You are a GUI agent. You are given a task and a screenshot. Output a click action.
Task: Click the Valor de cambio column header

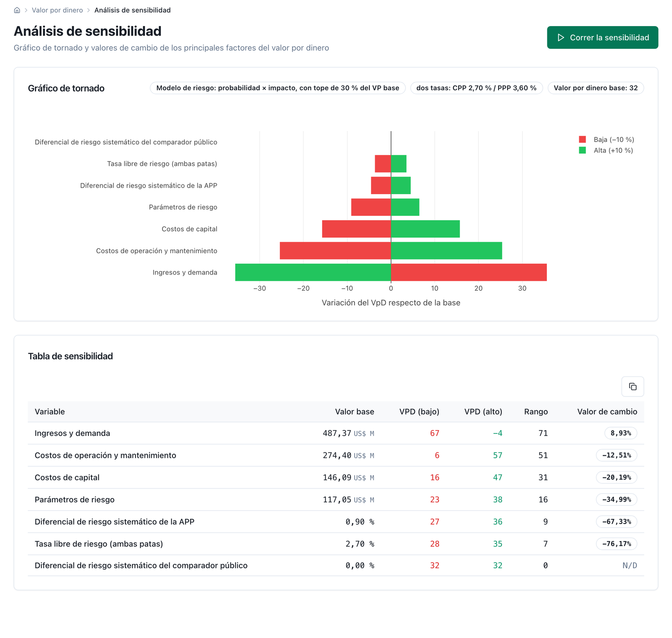[x=607, y=412]
